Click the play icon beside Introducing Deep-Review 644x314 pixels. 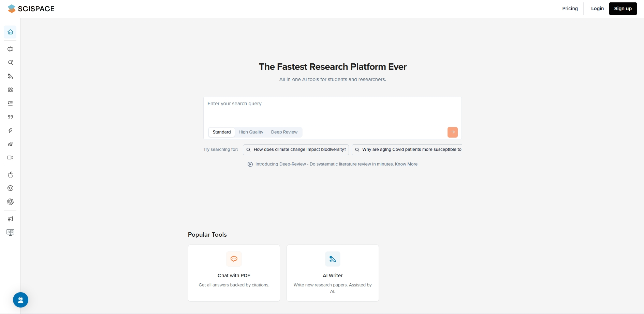pyautogui.click(x=250, y=164)
